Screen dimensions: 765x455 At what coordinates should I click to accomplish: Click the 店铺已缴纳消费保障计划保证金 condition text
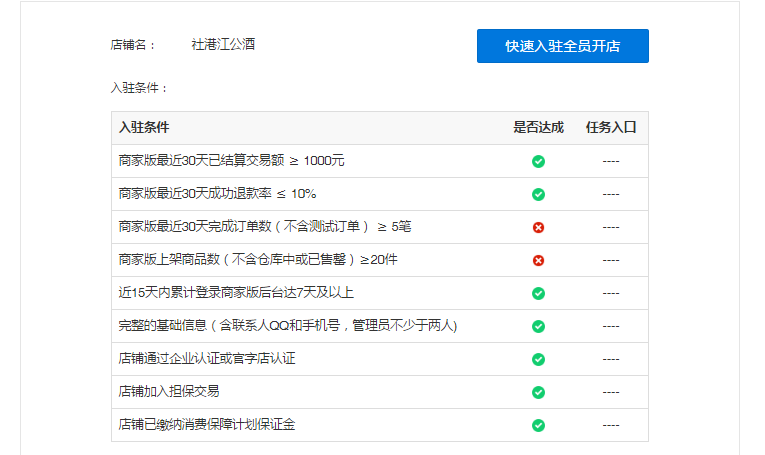(206, 424)
